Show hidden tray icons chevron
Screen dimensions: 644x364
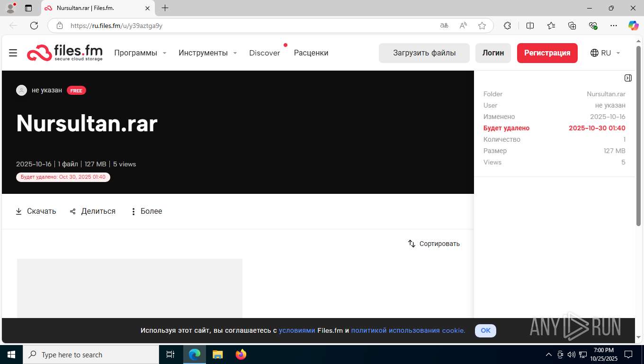pos(549,355)
